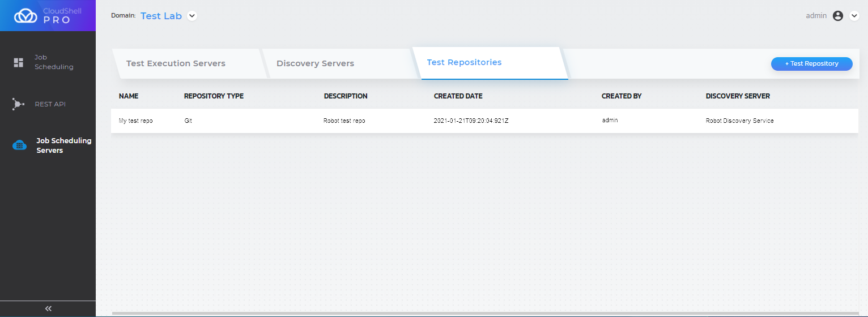Sort by the Name column header
The image size is (868, 317).
[x=129, y=96]
